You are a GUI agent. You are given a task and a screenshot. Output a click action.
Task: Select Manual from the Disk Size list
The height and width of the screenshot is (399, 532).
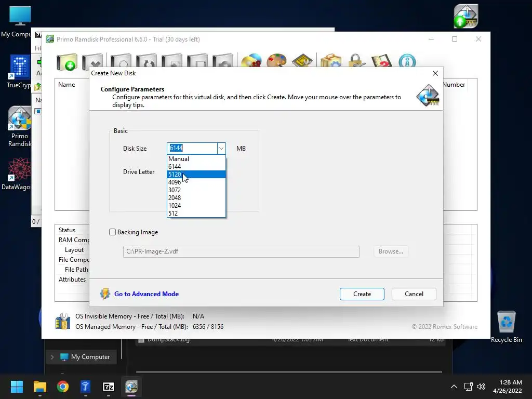(x=196, y=159)
